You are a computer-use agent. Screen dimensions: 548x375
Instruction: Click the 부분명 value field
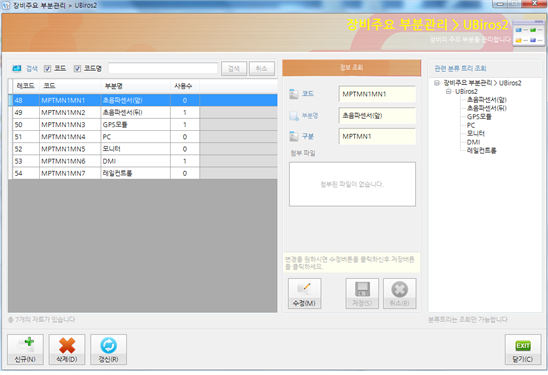(x=377, y=116)
